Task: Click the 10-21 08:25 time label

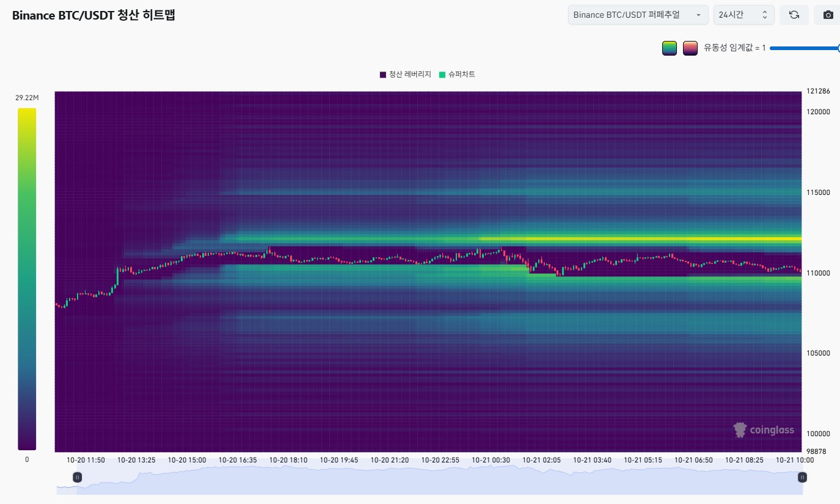Action: coord(744,460)
